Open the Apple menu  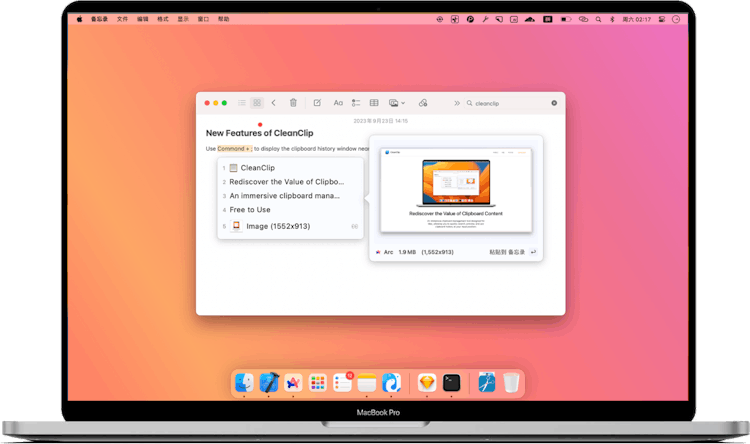point(79,19)
